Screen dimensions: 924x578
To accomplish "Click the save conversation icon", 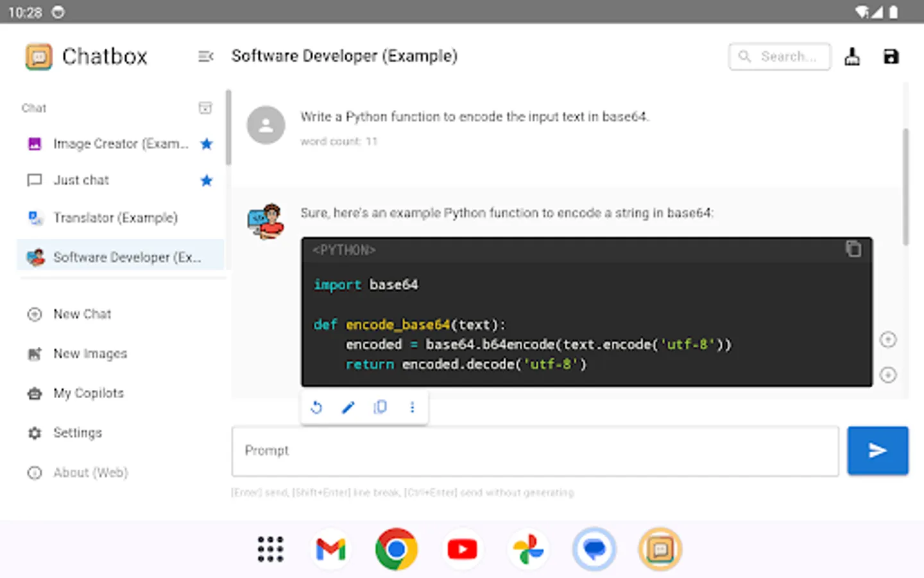I will pos(891,57).
